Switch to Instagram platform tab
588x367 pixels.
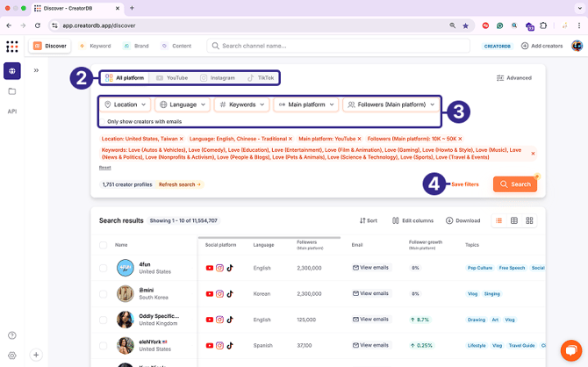point(218,77)
